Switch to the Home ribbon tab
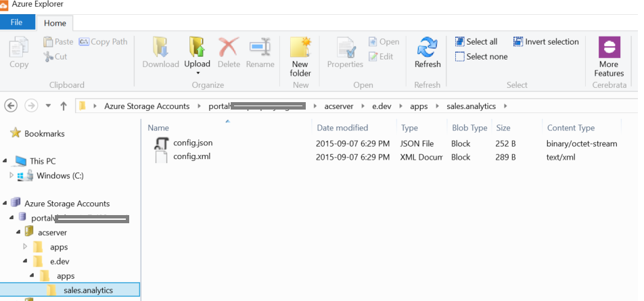The image size is (644, 301). pyautogui.click(x=55, y=23)
